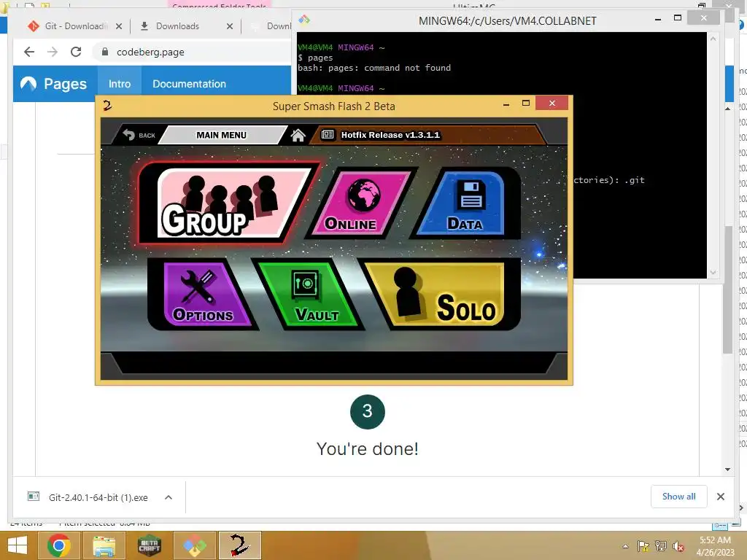Open the Codeberg Pages logo link

54,84
